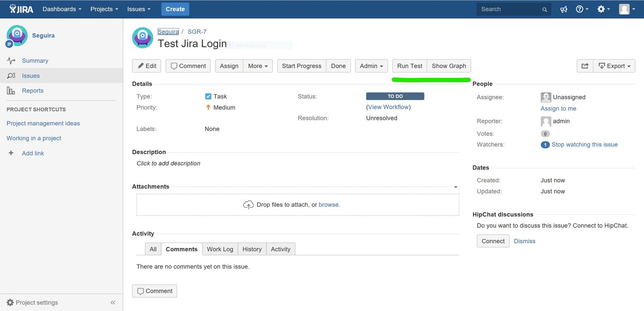Open the History tab

[252, 249]
